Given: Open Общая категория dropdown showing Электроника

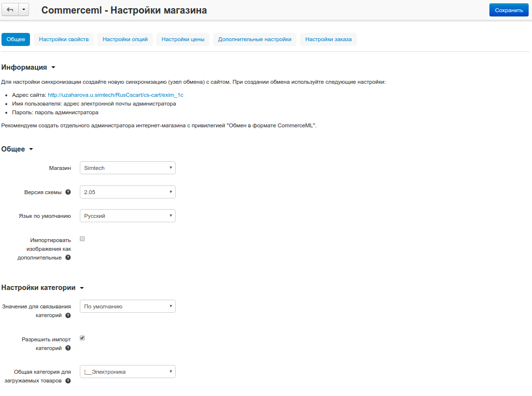Looking at the screenshot, I should pyautogui.click(x=128, y=371).
